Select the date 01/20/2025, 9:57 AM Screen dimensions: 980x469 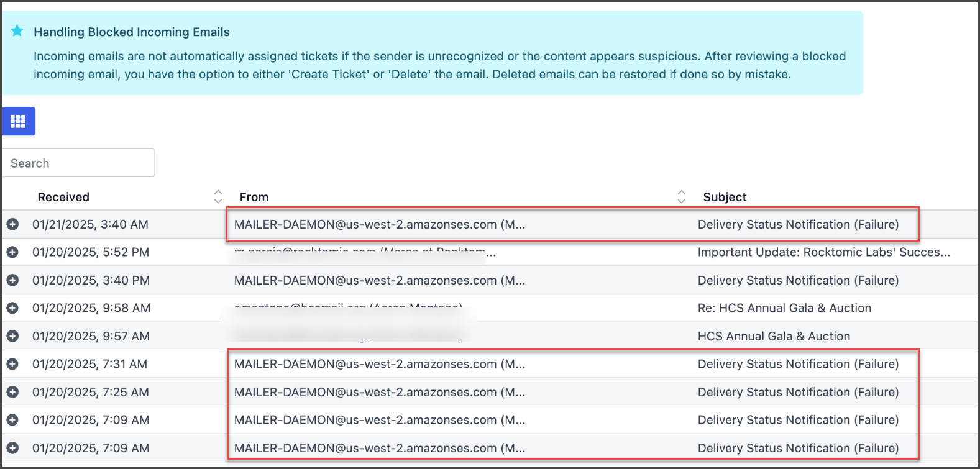coord(91,336)
